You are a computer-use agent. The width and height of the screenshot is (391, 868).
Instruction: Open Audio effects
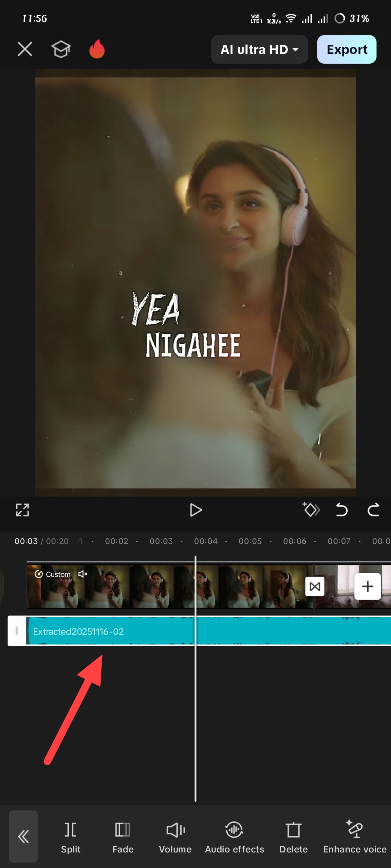click(234, 838)
